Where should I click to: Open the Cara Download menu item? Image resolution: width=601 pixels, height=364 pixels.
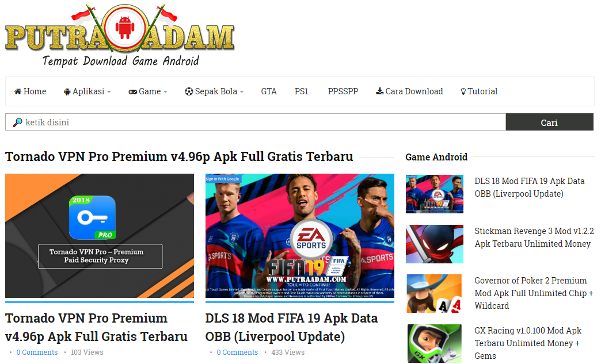tap(409, 91)
